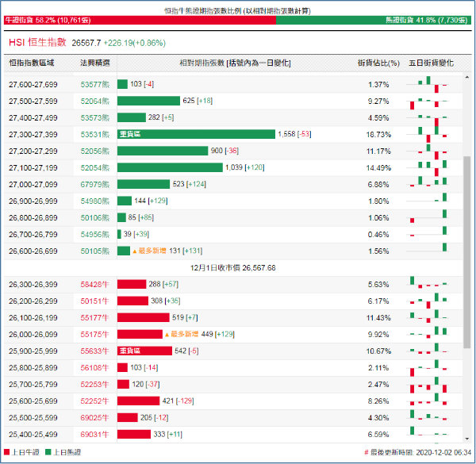Open bull warrant link 69025

click(x=94, y=418)
